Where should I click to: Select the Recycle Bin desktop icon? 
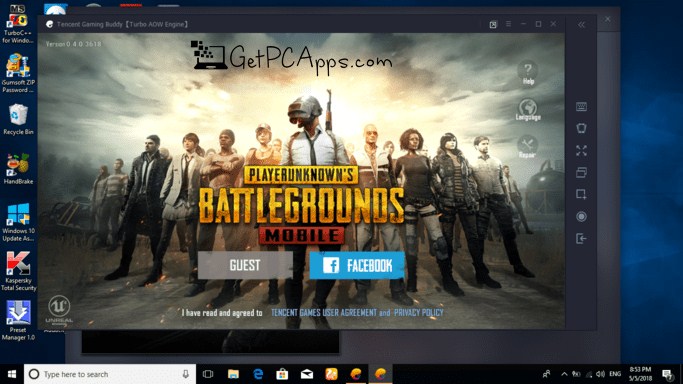click(x=18, y=119)
